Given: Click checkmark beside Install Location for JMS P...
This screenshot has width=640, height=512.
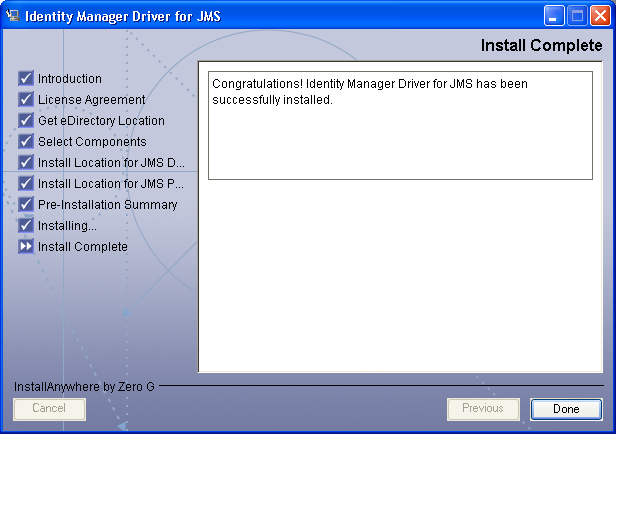Looking at the screenshot, I should pyautogui.click(x=26, y=183).
